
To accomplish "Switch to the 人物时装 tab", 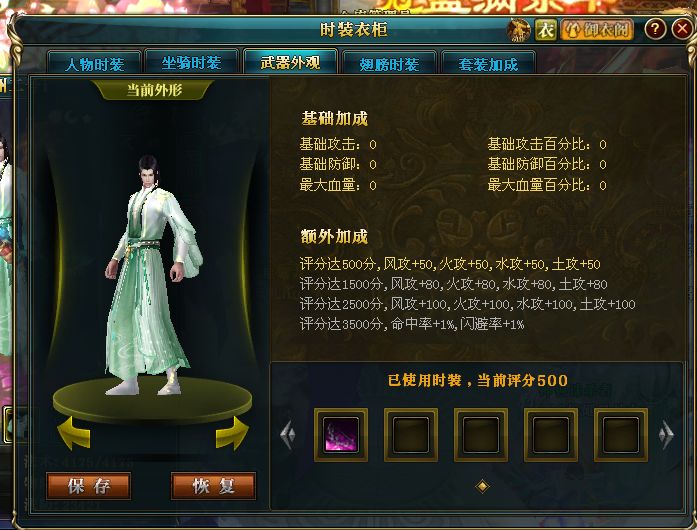I will click(94, 63).
